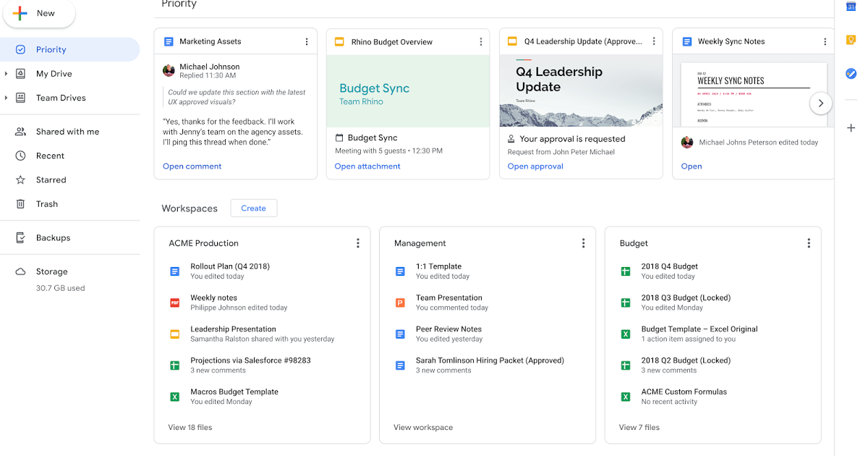Click the Excel icon for Budget Template

point(624,334)
